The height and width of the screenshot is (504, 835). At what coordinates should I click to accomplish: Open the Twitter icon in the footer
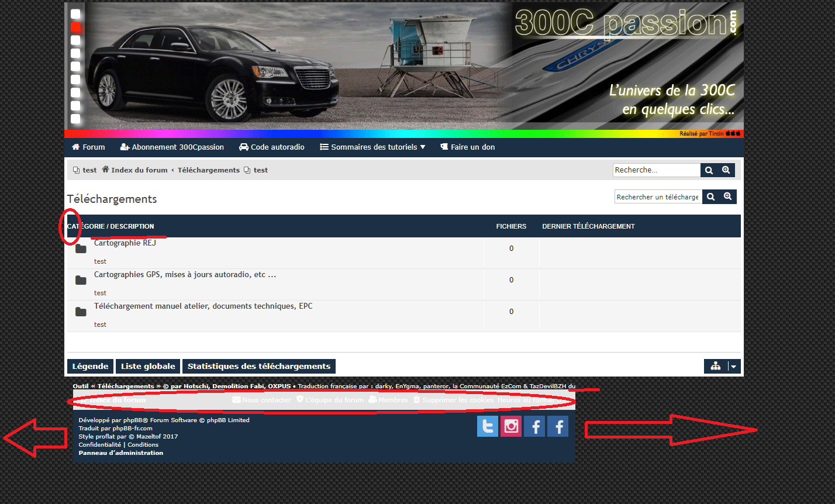click(488, 426)
